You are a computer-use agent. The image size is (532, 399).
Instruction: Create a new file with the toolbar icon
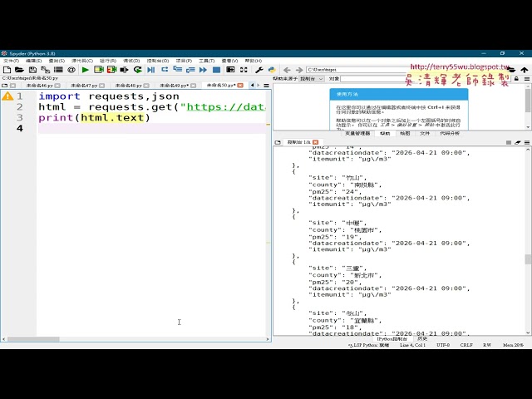pos(7,70)
